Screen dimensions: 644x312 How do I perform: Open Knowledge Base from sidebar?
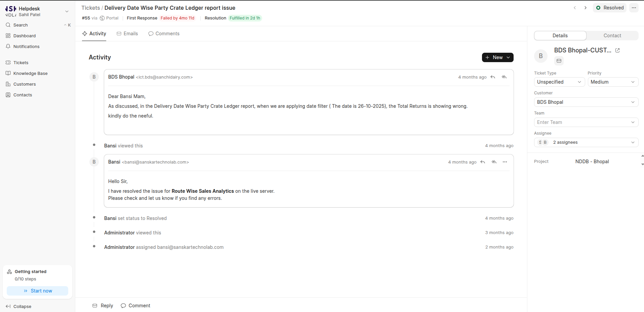coord(30,73)
